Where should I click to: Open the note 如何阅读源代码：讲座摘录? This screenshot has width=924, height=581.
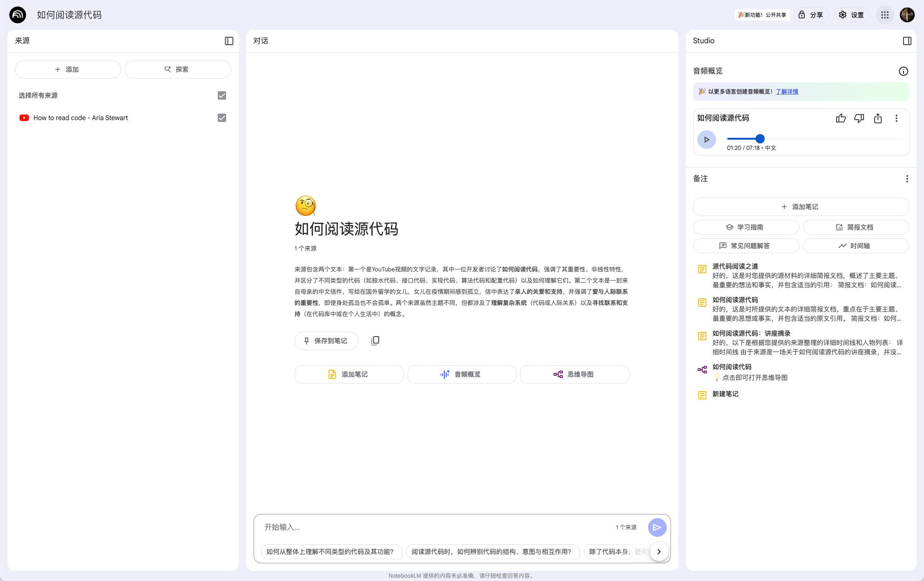[x=800, y=343]
